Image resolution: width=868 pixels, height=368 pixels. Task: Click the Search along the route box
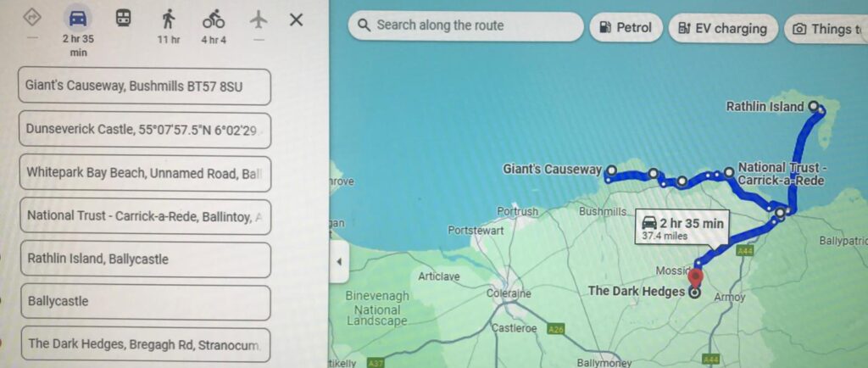pos(465,26)
